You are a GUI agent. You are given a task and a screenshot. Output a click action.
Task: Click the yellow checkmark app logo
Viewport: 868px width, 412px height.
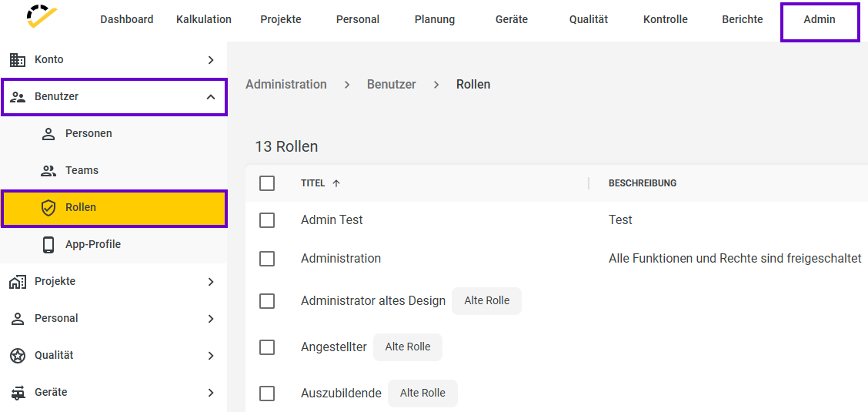[x=42, y=17]
